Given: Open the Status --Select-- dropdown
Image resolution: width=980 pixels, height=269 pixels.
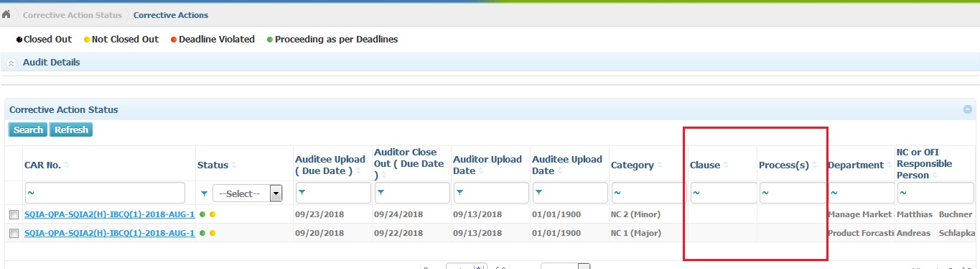Looking at the screenshot, I should click(x=248, y=193).
